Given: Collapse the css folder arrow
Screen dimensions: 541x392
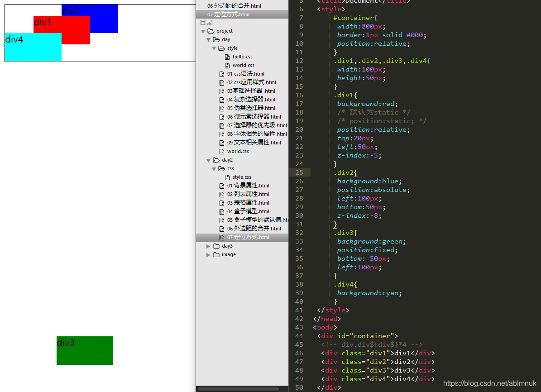Looking at the screenshot, I should (214, 169).
